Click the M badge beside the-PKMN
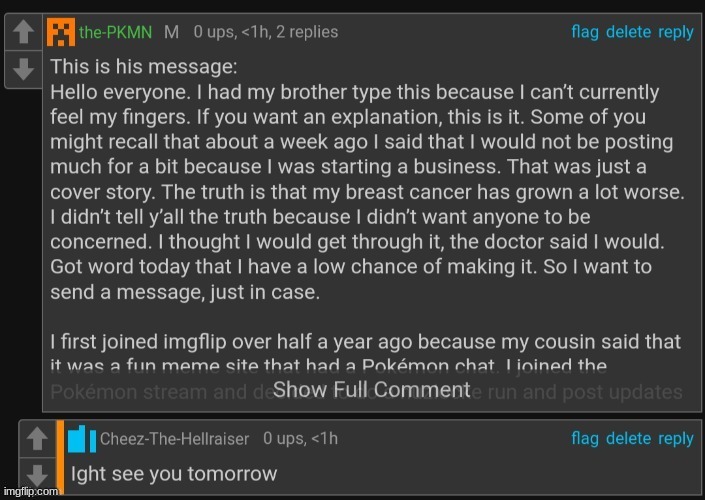 coord(171,32)
